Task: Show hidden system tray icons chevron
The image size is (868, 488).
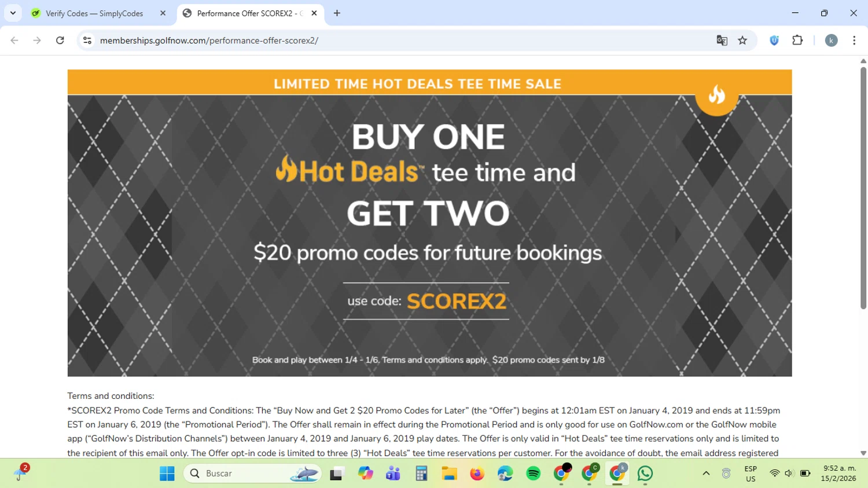Action: click(x=706, y=474)
